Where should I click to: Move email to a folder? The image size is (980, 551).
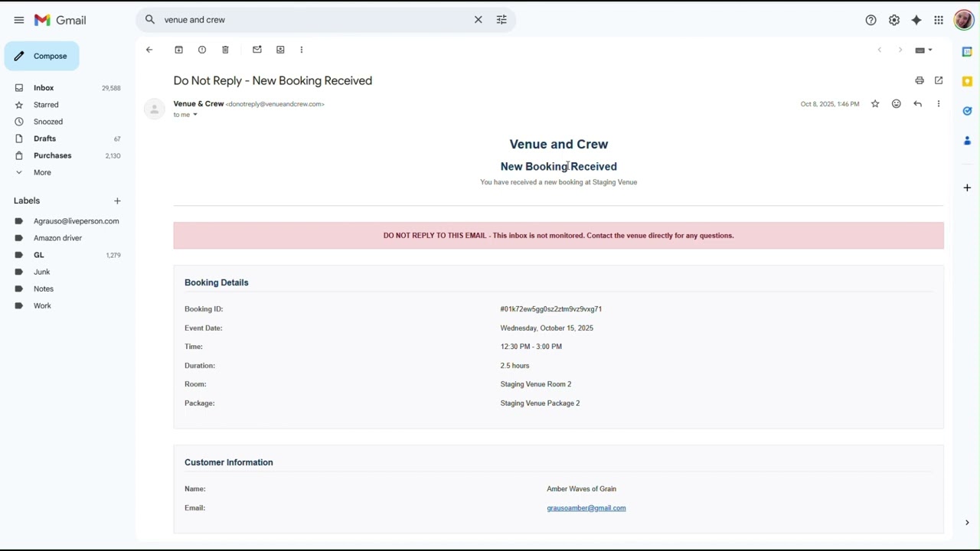pos(280,50)
